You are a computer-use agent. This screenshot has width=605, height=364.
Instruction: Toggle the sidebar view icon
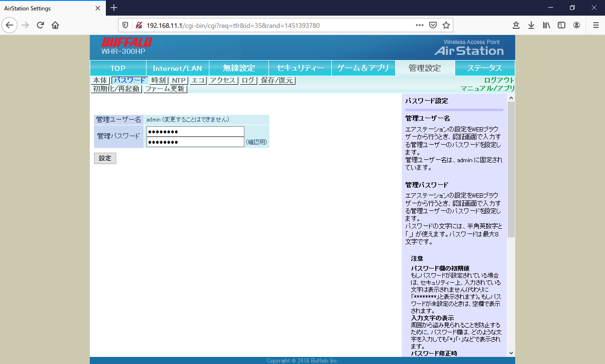pos(562,25)
